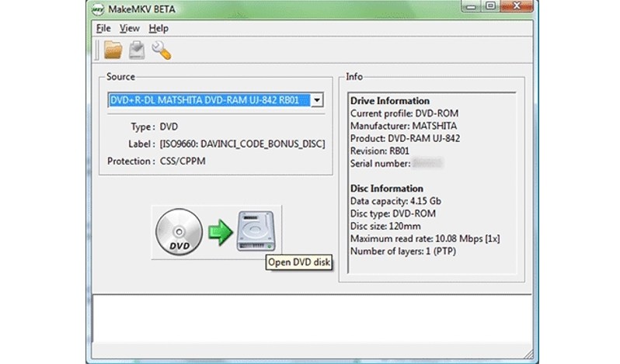The image size is (620, 364).
Task: Open the Help menu
Action: point(158,29)
